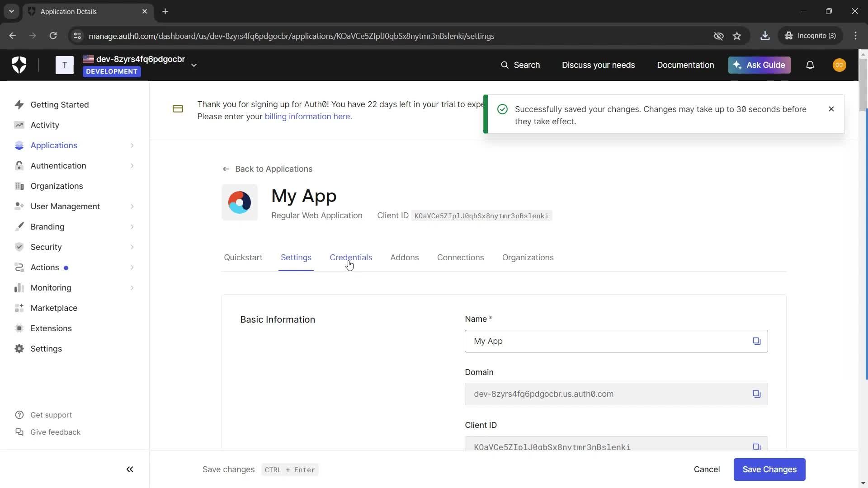868x488 pixels.
Task: Collapse the sidebar with double-chevron icon
Action: pos(130,469)
